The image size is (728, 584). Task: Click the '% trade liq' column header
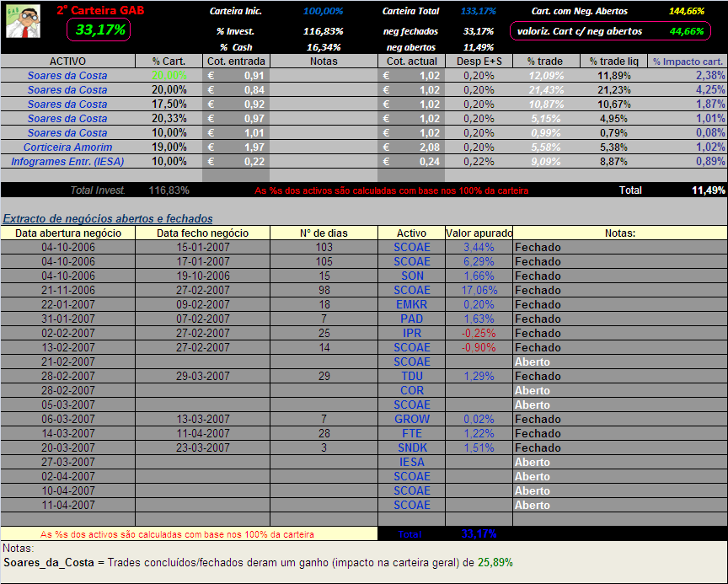point(613,62)
